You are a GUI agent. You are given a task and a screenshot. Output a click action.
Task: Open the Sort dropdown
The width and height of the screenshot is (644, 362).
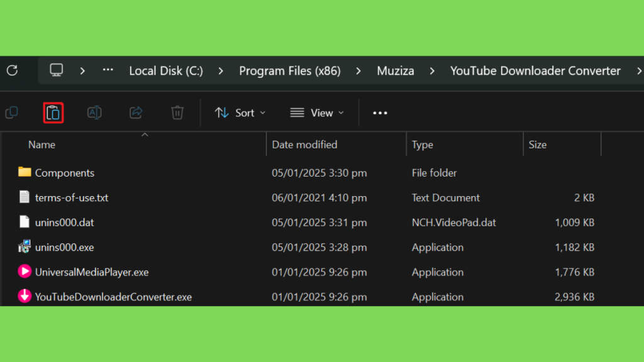pyautogui.click(x=240, y=113)
